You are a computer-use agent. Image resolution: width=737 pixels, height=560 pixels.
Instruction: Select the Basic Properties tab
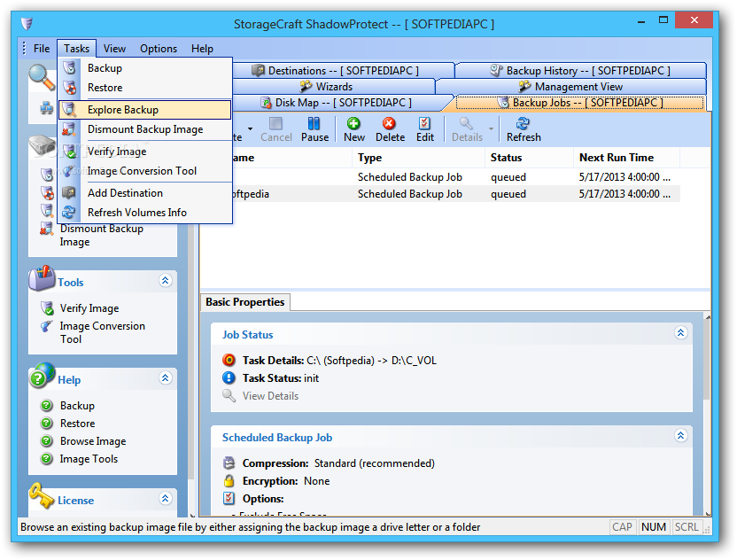tap(244, 302)
